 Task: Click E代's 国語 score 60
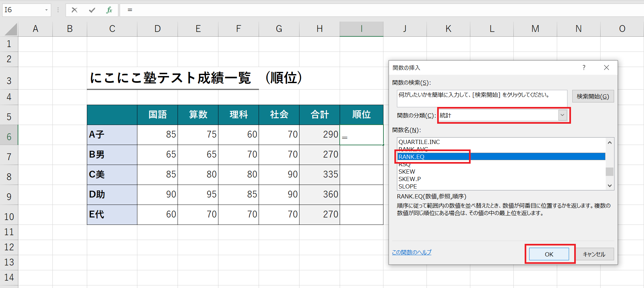tap(157, 215)
